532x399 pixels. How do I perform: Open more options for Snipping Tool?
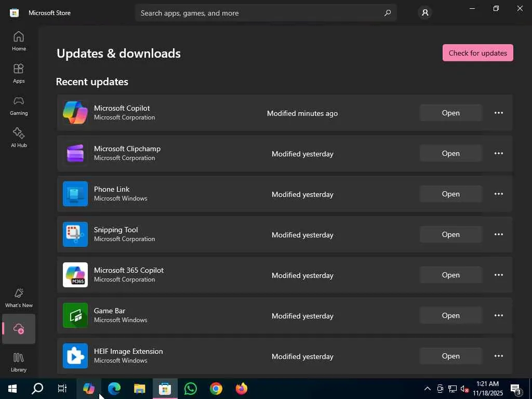coord(498,234)
